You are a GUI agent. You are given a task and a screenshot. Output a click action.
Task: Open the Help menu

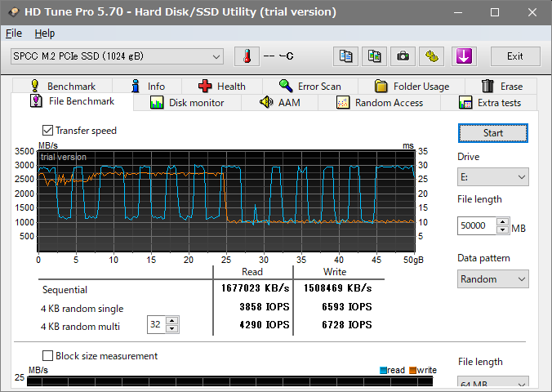pyautogui.click(x=45, y=33)
